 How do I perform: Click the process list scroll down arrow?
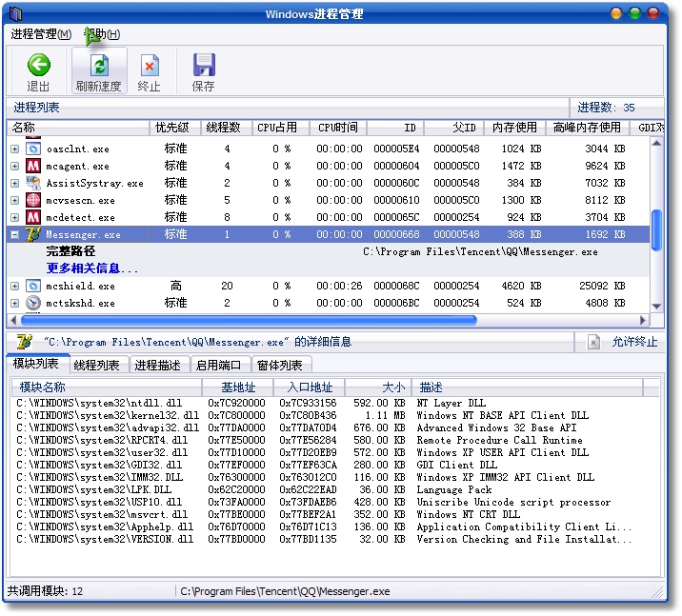coord(657,306)
